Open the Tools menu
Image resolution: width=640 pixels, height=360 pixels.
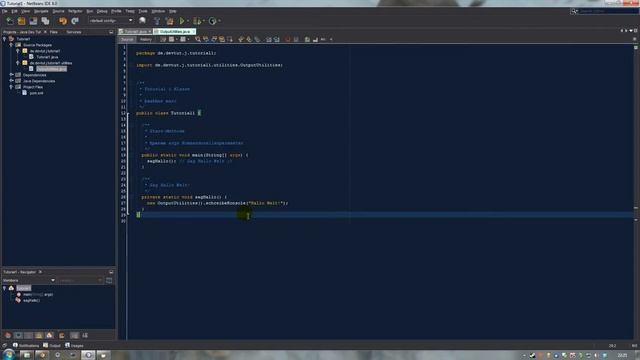click(143, 11)
